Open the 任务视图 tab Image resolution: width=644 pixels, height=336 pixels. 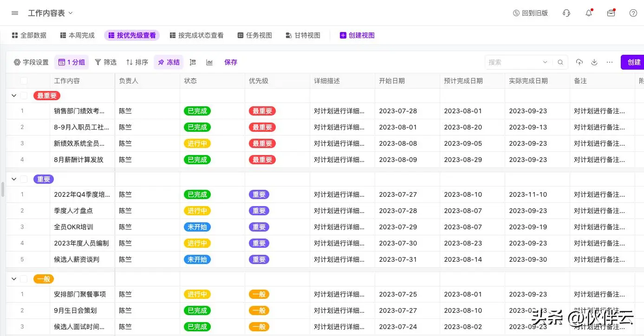[x=254, y=35]
